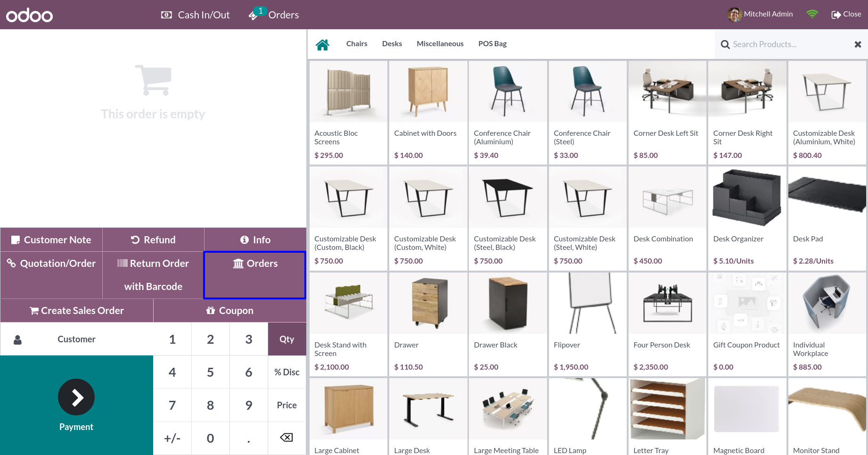Select the POS Bag category

tap(492, 44)
